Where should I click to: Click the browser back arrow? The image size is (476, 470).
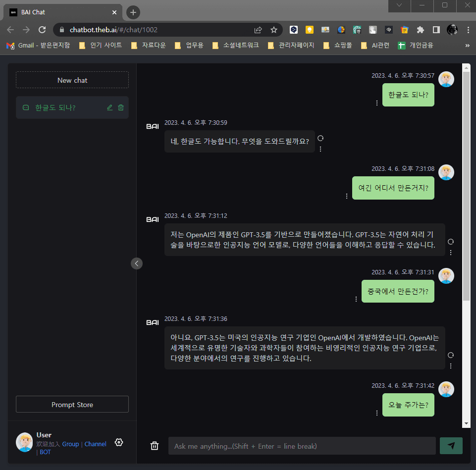[x=10, y=30]
